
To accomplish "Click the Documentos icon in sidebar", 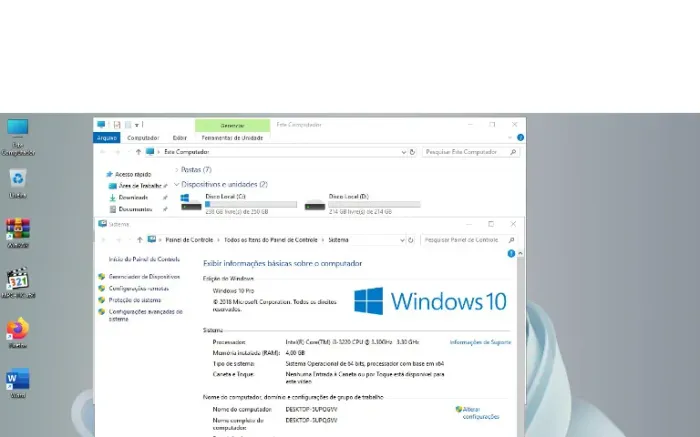I will [112, 209].
